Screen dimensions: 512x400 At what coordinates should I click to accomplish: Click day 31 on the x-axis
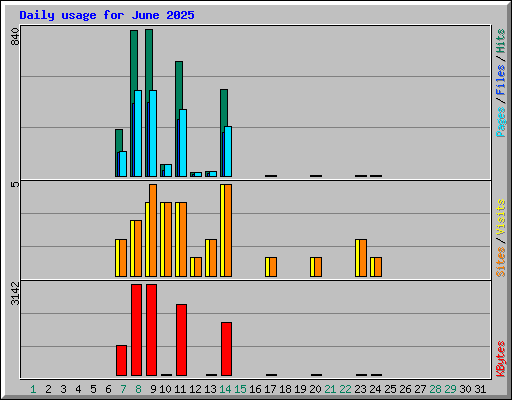[480, 389]
